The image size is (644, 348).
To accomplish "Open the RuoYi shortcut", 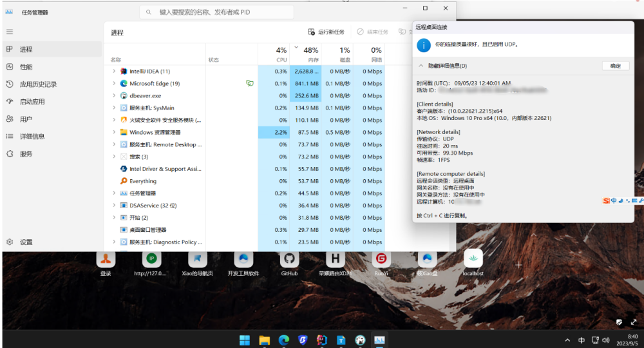I will (x=381, y=264).
